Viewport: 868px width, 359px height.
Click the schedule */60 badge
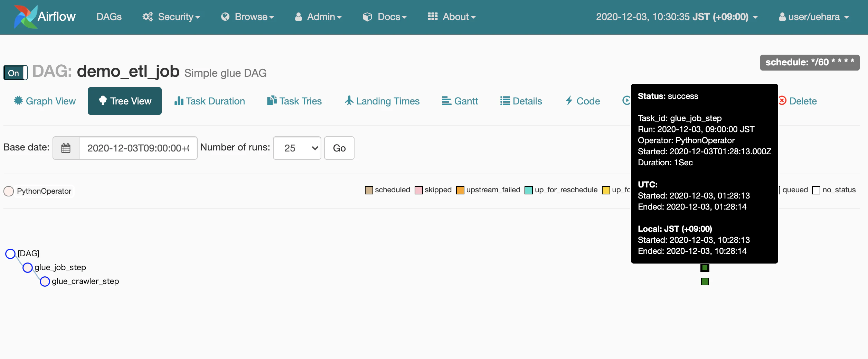[x=810, y=62]
